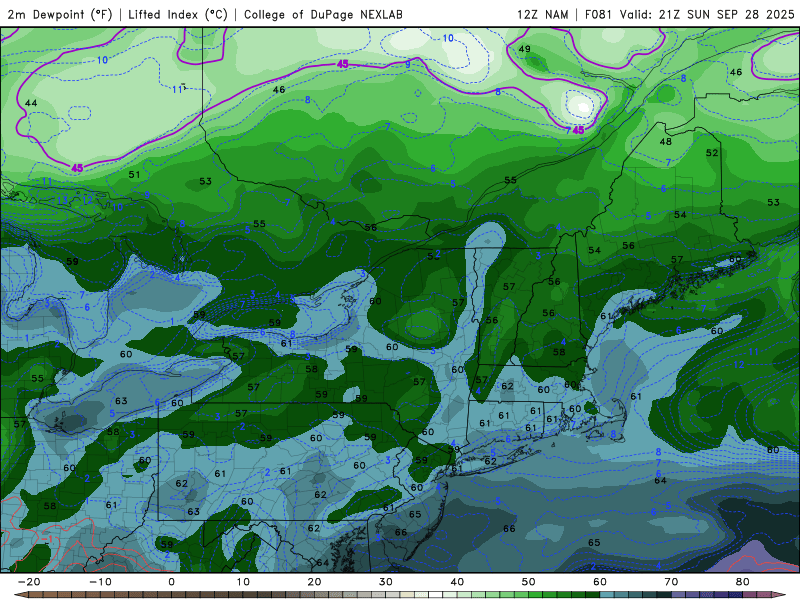Click the blue '13' lifted index label
Viewport: 800px width, 600px height.
pos(62,201)
